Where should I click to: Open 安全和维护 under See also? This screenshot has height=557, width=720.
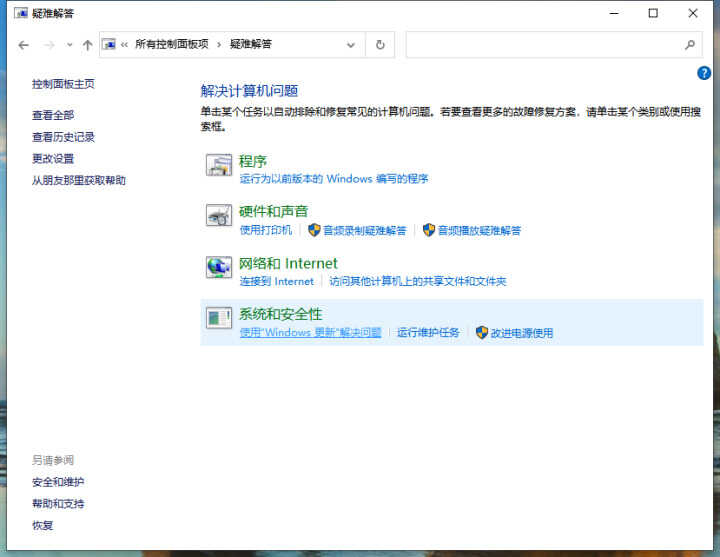[58, 482]
